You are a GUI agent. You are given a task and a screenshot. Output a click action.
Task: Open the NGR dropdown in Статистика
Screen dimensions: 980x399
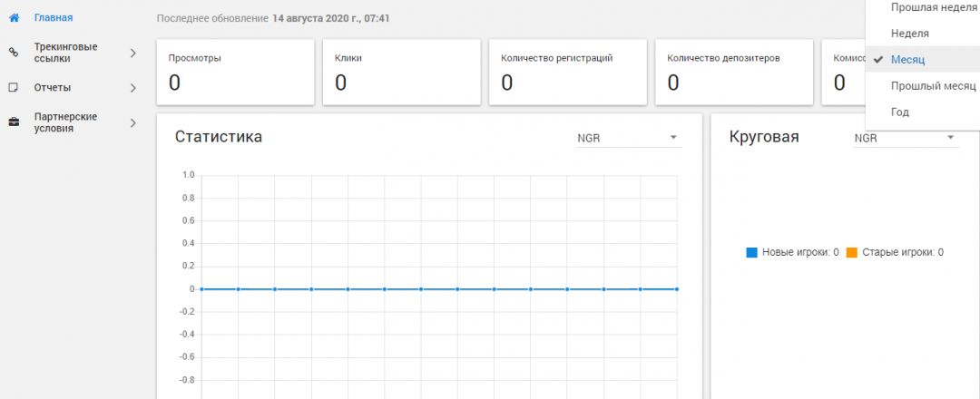628,139
